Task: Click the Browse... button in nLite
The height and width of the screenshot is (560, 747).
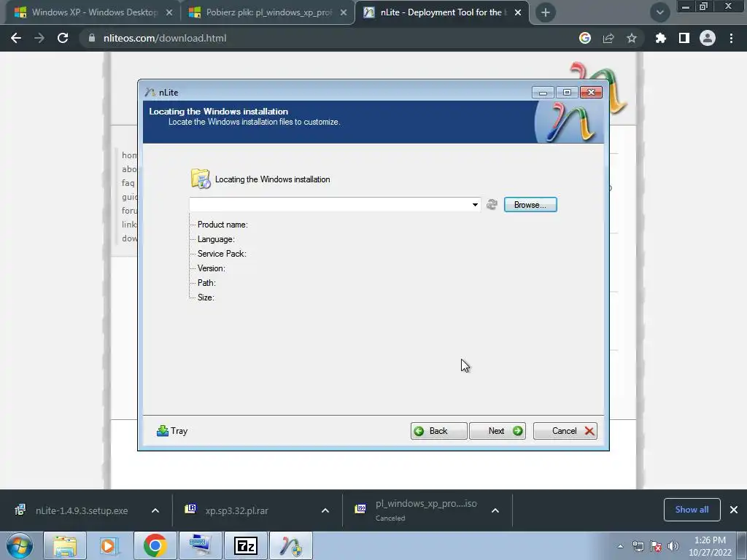Action: [530, 205]
